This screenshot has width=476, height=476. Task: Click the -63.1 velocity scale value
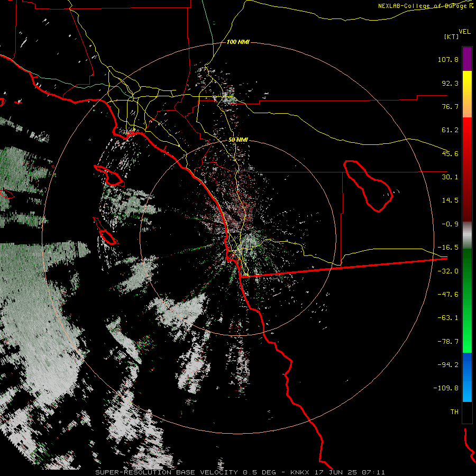[x=448, y=318]
